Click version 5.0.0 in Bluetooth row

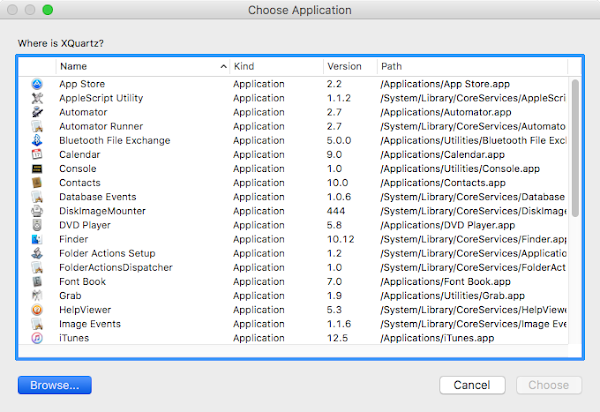(x=339, y=140)
